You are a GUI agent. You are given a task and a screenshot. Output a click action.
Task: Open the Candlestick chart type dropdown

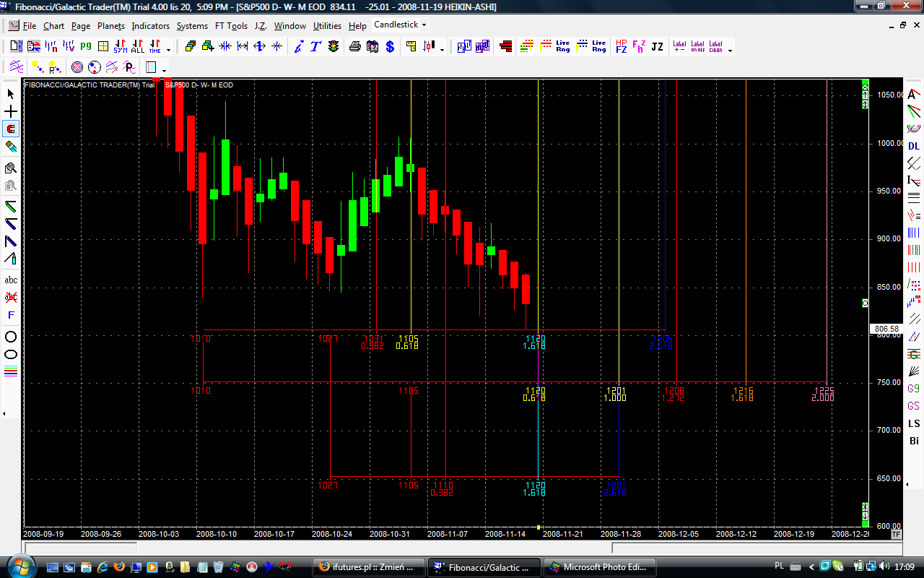click(424, 25)
